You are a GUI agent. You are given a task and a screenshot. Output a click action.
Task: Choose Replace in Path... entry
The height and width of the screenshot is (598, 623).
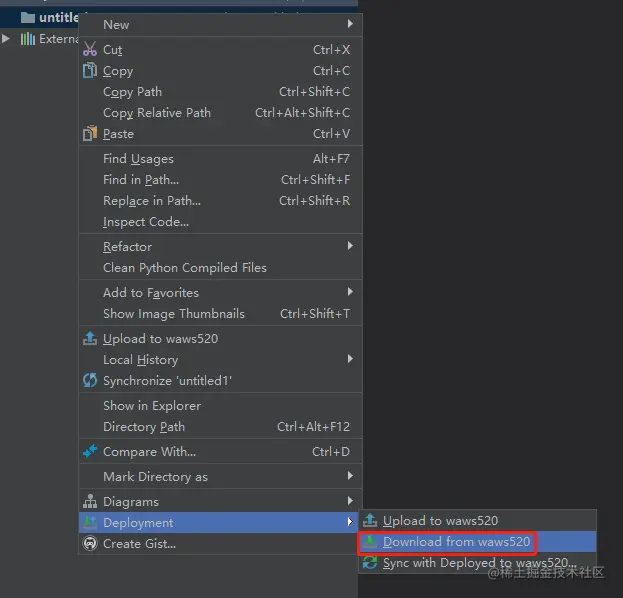coord(221,201)
